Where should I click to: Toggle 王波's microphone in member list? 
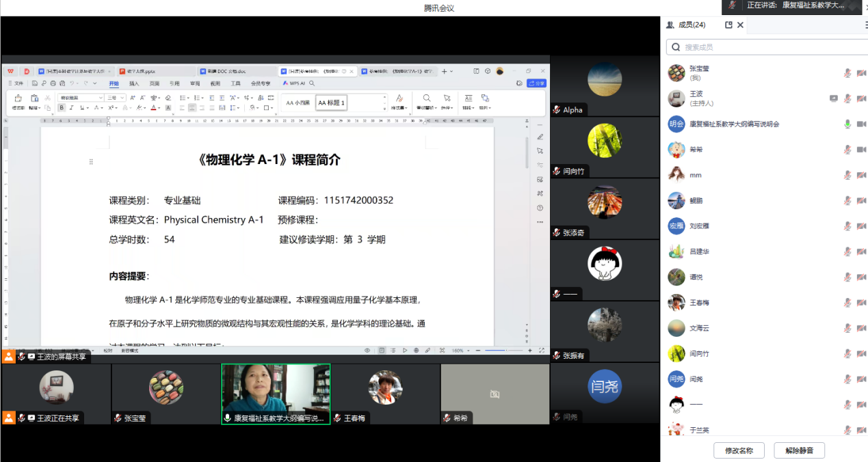tap(847, 98)
